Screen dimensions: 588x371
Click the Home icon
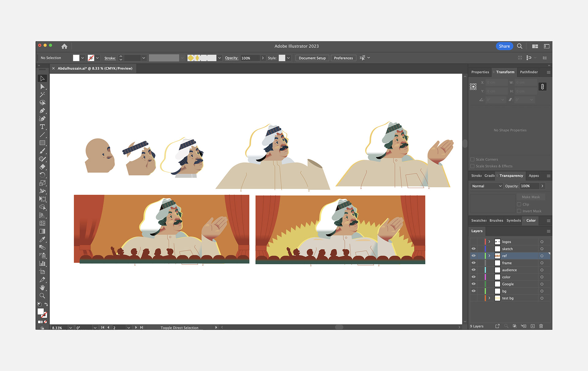tap(64, 46)
